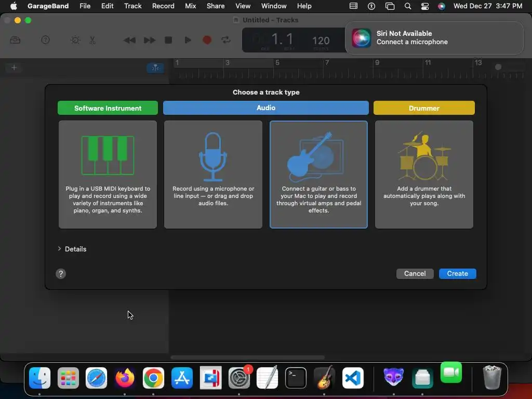
Task: Open dialog help question mark button
Action: tap(61, 274)
